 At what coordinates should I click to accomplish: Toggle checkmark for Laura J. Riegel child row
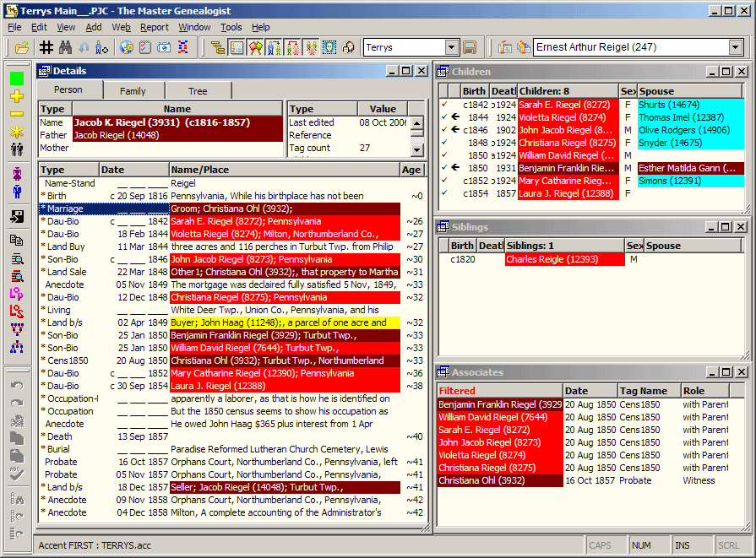pyautogui.click(x=444, y=193)
